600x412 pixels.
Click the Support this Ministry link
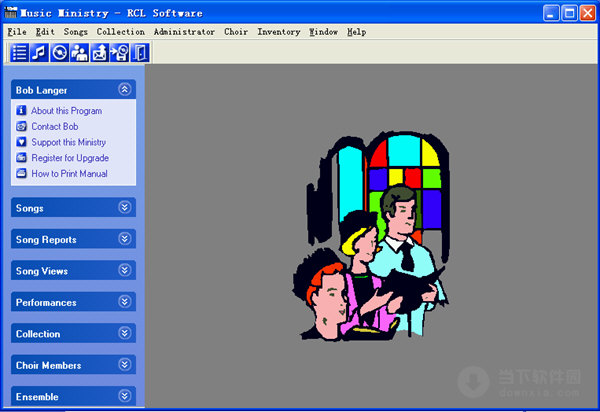68,142
